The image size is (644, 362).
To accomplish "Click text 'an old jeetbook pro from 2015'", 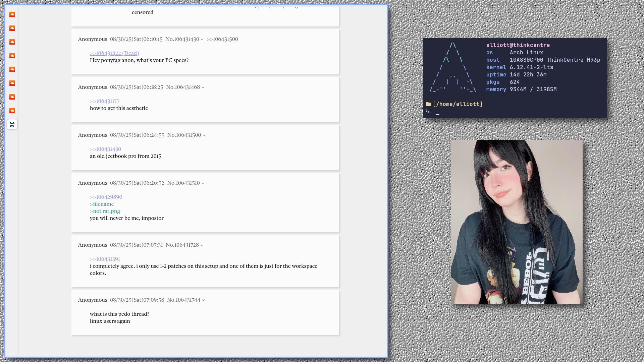I will click(125, 156).
